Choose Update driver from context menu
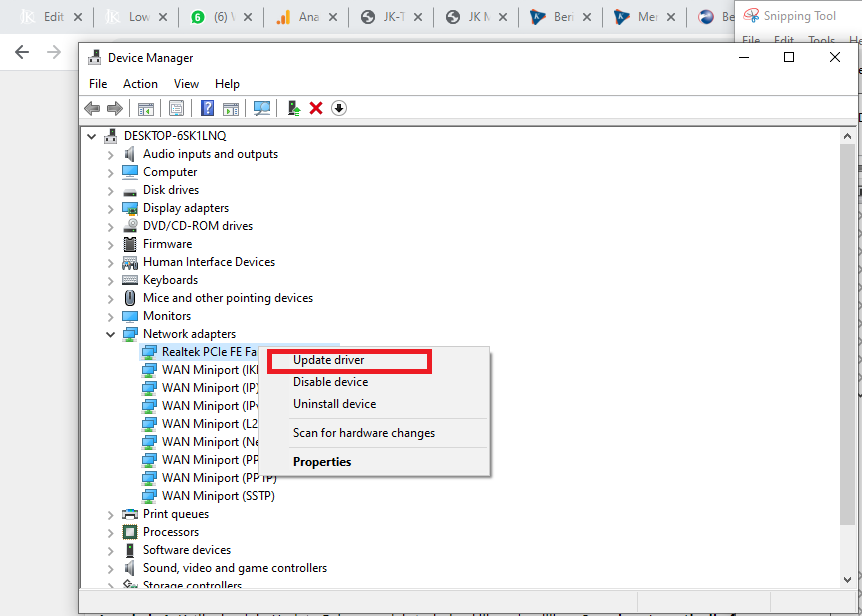 point(329,360)
